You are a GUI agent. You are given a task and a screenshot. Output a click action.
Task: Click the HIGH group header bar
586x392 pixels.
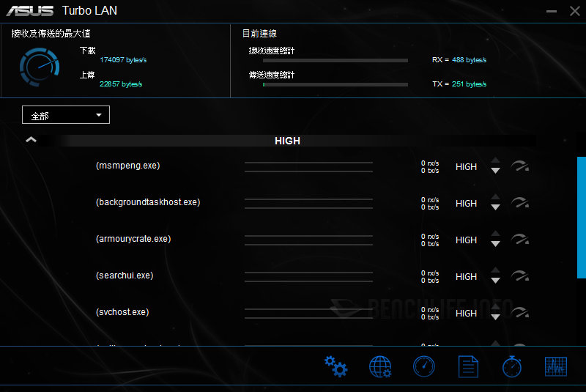tap(287, 141)
